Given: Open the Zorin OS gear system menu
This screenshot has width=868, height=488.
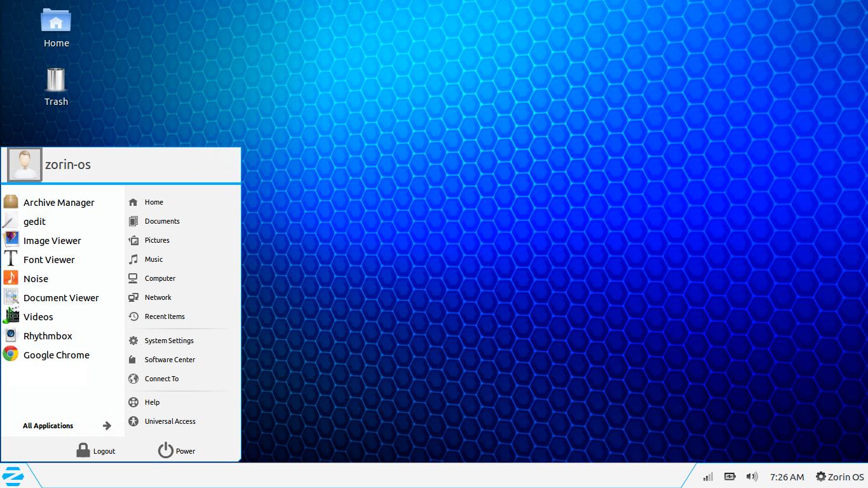Looking at the screenshot, I should [840, 477].
